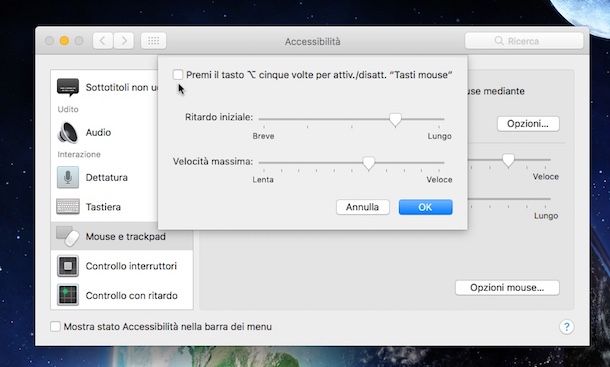Click the Opzioni... button
Image resolution: width=610 pixels, height=367 pixels.
(x=528, y=124)
